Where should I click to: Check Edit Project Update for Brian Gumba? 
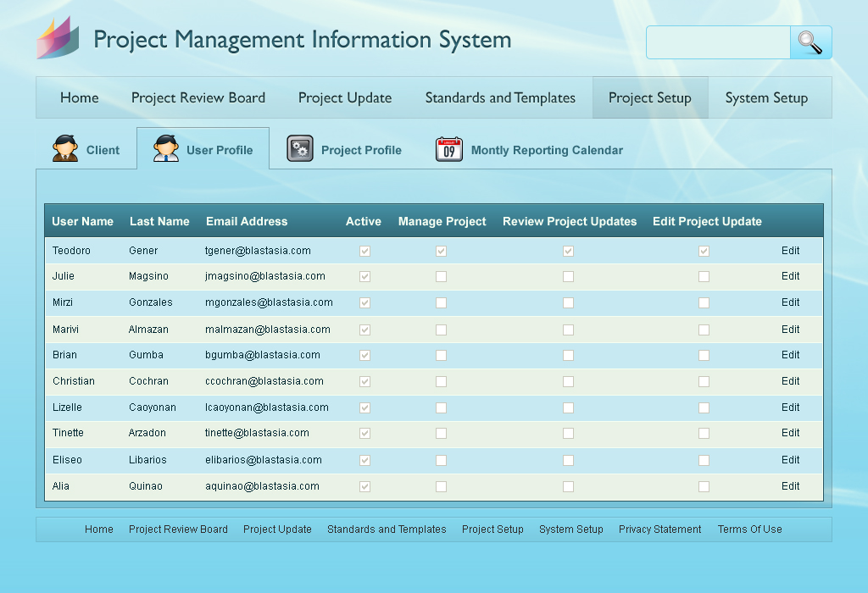[x=704, y=356]
